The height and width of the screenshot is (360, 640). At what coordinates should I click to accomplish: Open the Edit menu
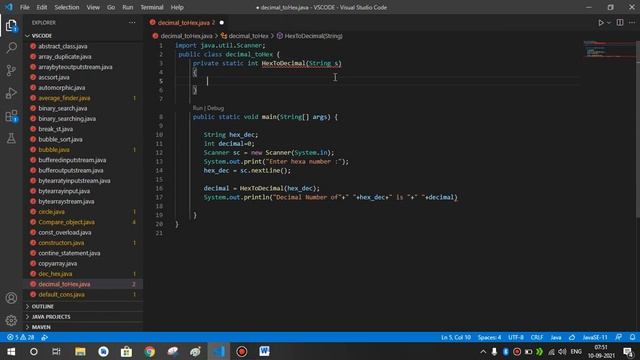(42, 7)
